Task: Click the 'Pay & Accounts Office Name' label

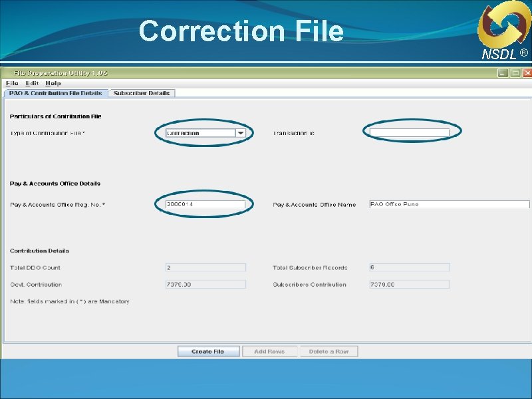Action: coord(314,205)
